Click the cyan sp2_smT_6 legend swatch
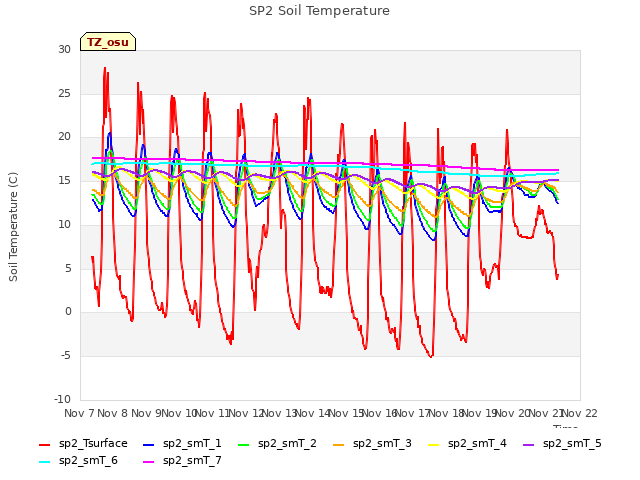The width and height of the screenshot is (640, 480). (x=44, y=462)
